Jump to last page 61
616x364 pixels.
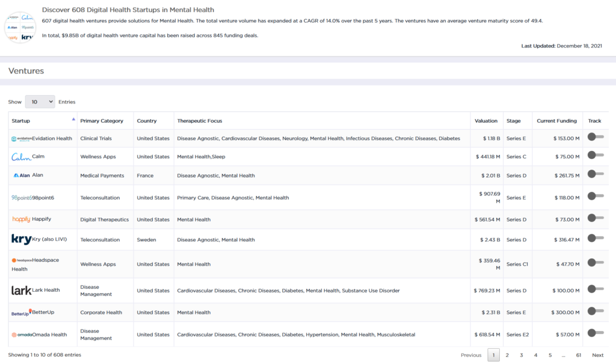[579, 355]
